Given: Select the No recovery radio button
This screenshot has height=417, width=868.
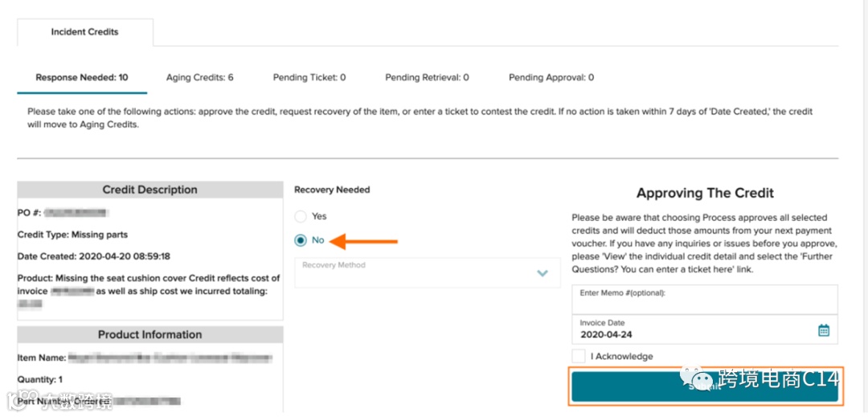Looking at the screenshot, I should (301, 240).
